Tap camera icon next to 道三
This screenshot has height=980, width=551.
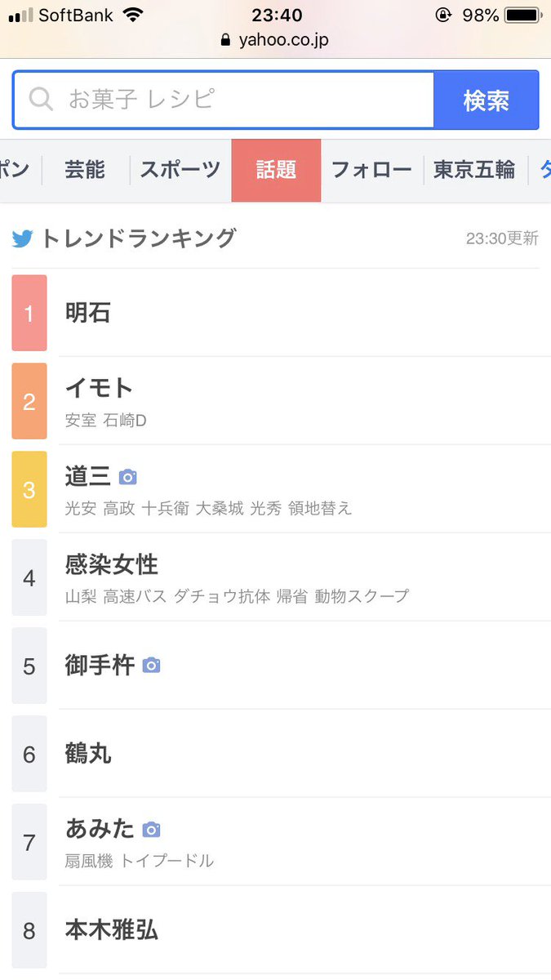(127, 477)
